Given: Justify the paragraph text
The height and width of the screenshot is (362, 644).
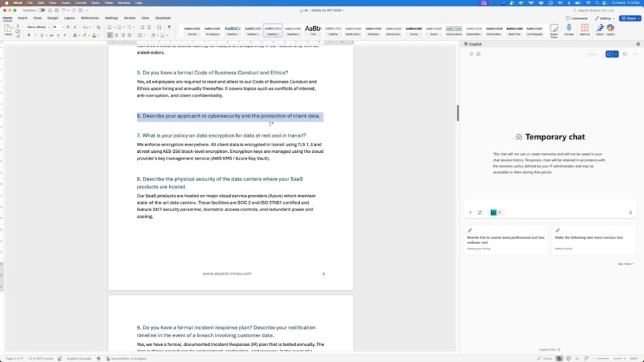Looking at the screenshot, I should (129, 36).
